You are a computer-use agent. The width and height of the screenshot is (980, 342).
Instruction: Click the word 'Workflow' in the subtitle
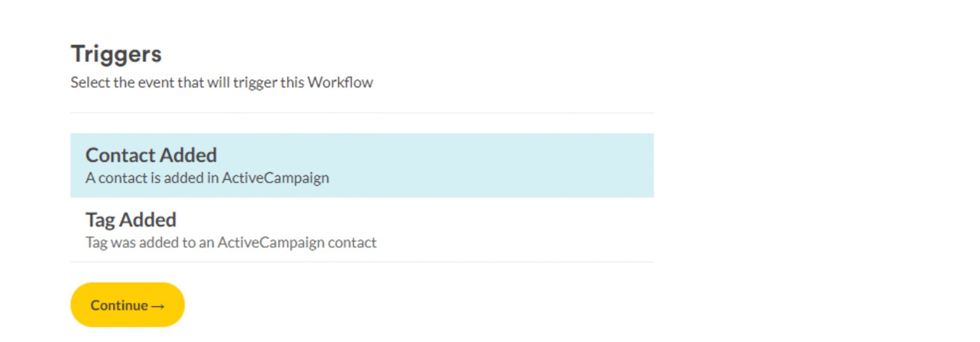(x=340, y=83)
